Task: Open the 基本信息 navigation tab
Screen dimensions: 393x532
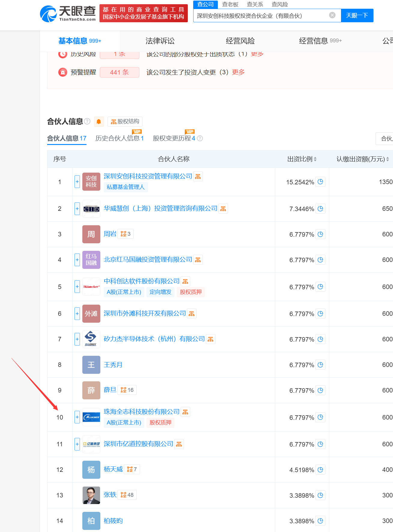Action: click(80, 41)
